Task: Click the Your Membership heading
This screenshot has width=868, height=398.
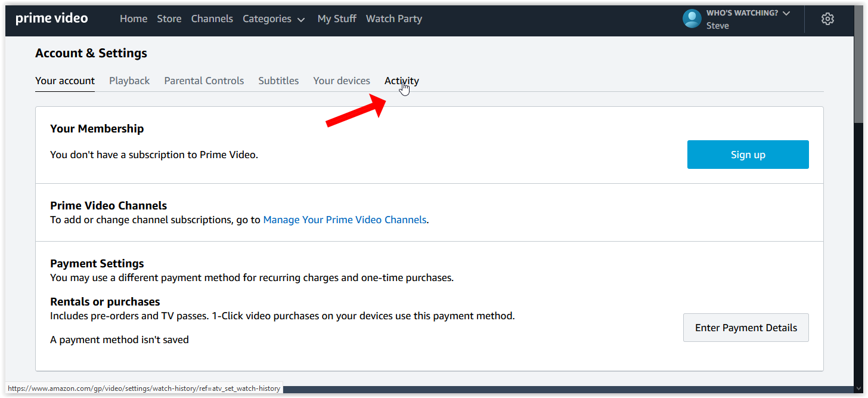Action: pos(97,128)
